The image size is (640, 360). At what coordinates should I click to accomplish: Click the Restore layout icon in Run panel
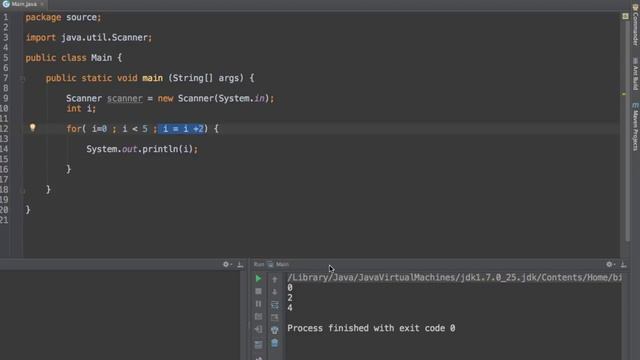tap(258, 345)
